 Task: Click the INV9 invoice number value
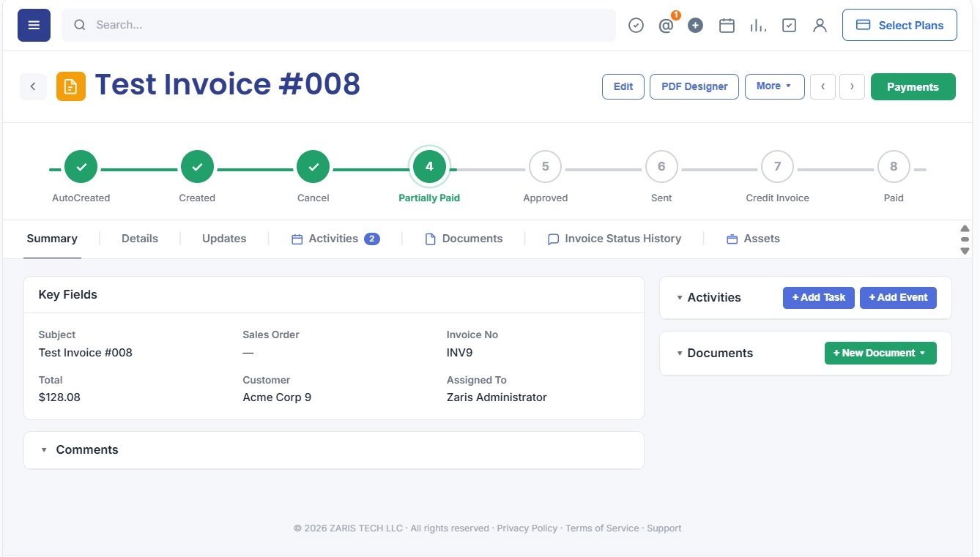coord(460,352)
